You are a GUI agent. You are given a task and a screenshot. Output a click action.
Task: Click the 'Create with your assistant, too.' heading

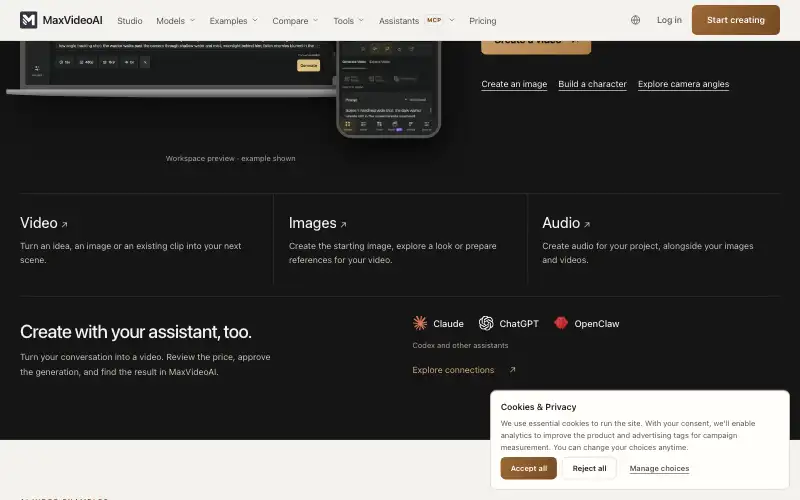[136, 332]
